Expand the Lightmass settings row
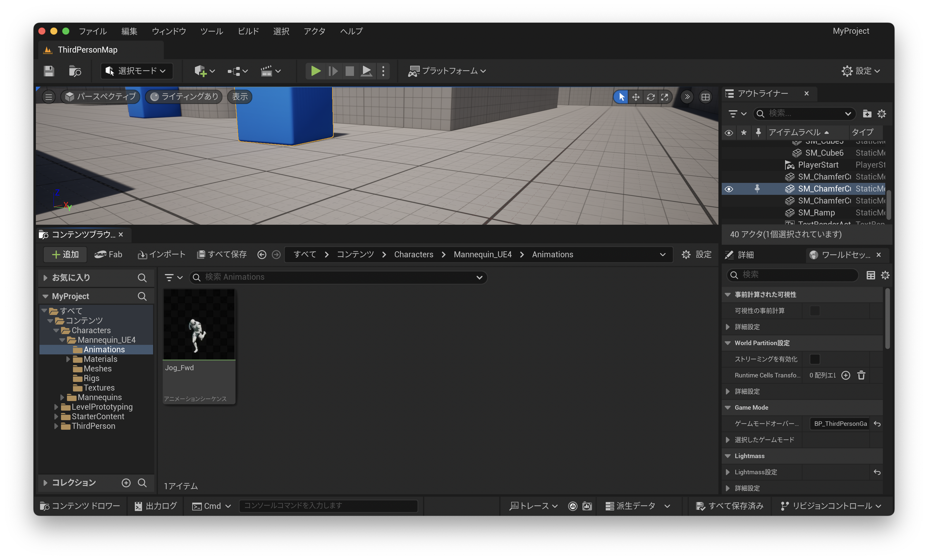Image resolution: width=928 pixels, height=560 pixels. (728, 472)
